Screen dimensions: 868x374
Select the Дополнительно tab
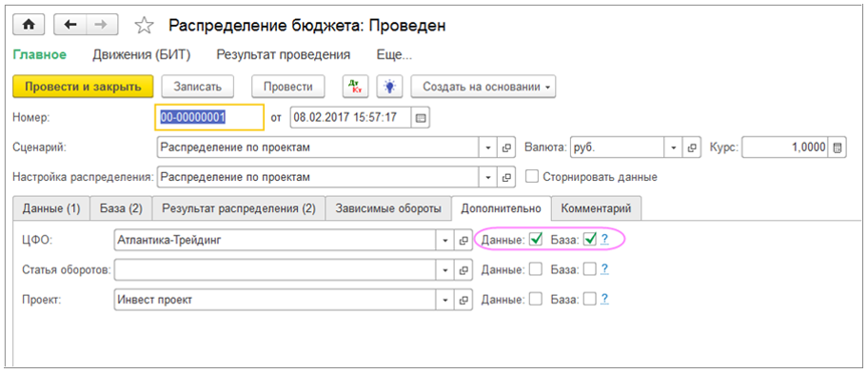click(501, 208)
